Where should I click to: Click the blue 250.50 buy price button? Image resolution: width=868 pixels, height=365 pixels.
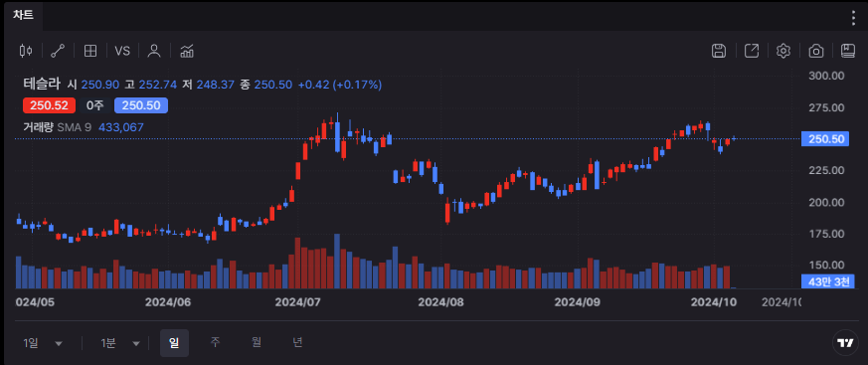(x=141, y=105)
